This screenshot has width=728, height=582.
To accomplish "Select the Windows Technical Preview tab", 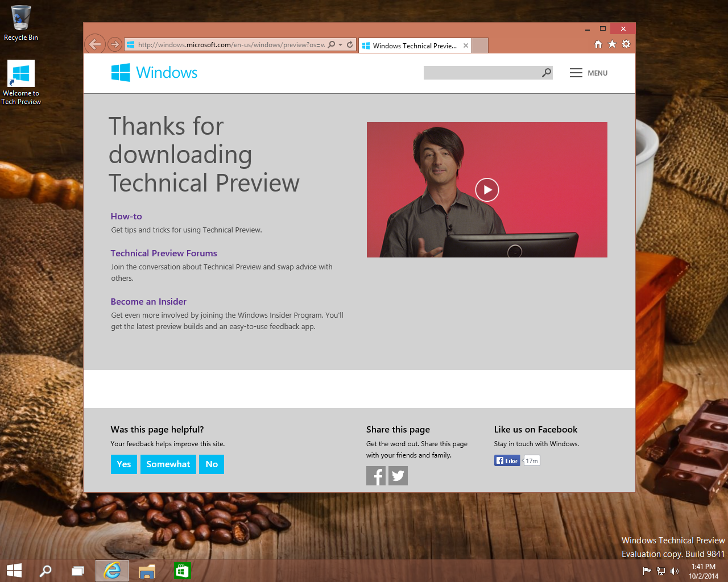I will (415, 45).
